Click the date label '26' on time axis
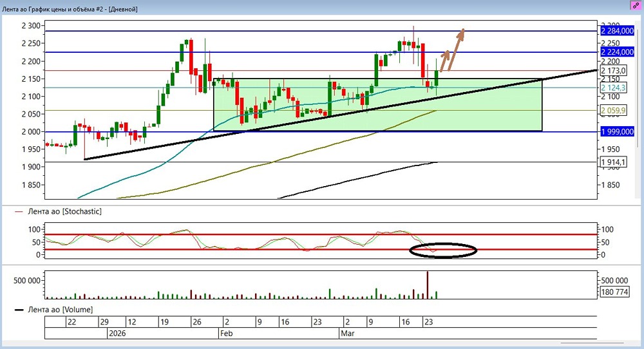This screenshot has height=349, width=644. click(196, 322)
